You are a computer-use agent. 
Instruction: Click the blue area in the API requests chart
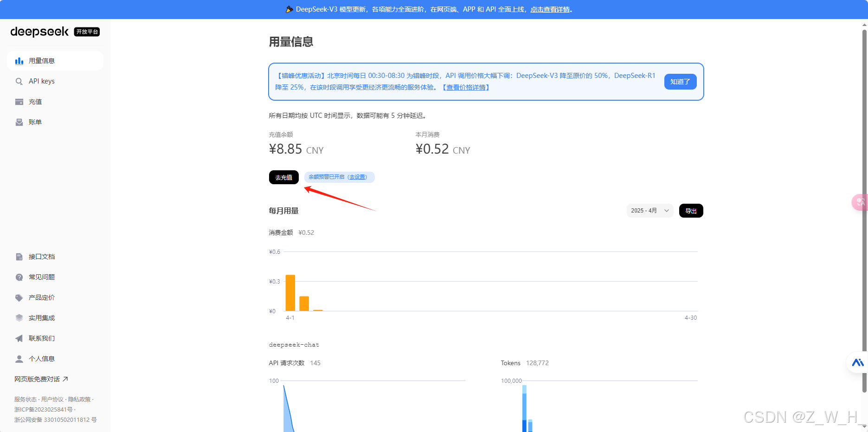(x=288, y=418)
